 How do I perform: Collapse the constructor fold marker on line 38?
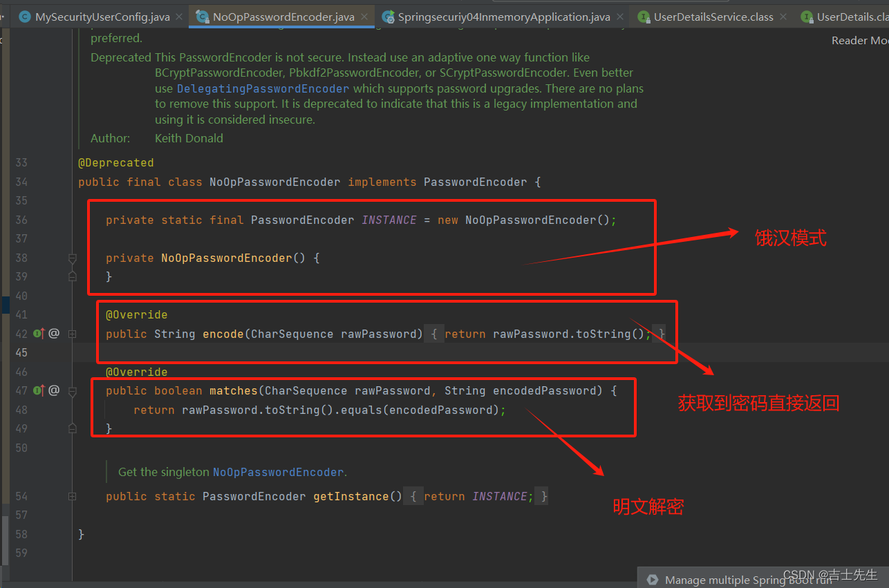[x=72, y=258]
